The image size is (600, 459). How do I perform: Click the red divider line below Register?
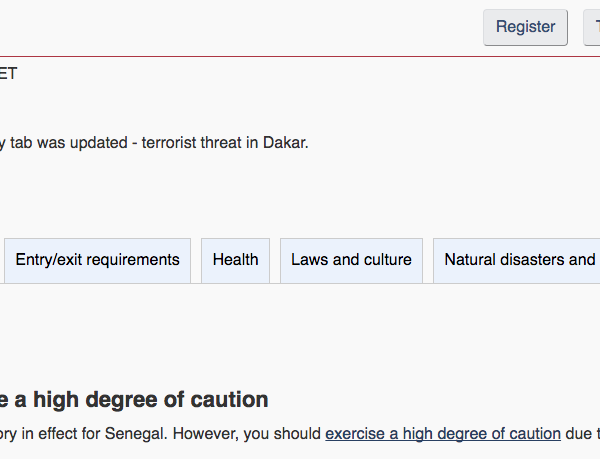tap(300, 57)
